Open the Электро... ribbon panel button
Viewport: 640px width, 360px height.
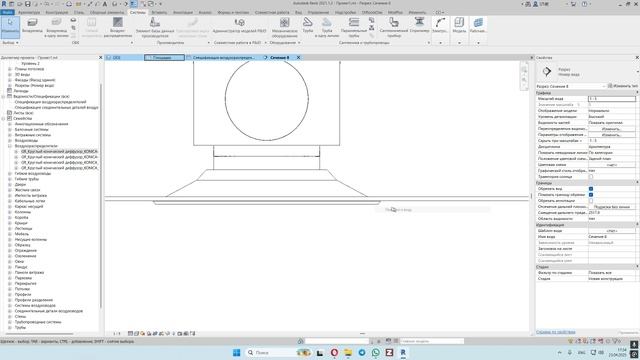(440, 26)
